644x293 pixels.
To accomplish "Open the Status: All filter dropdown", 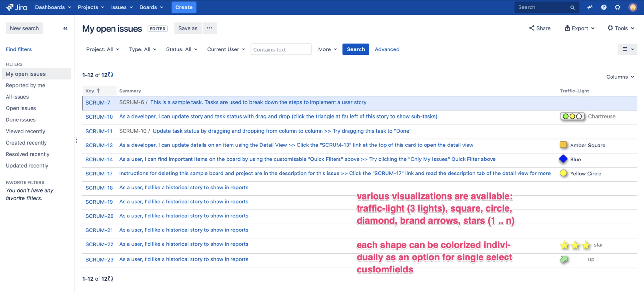I will pyautogui.click(x=182, y=49).
